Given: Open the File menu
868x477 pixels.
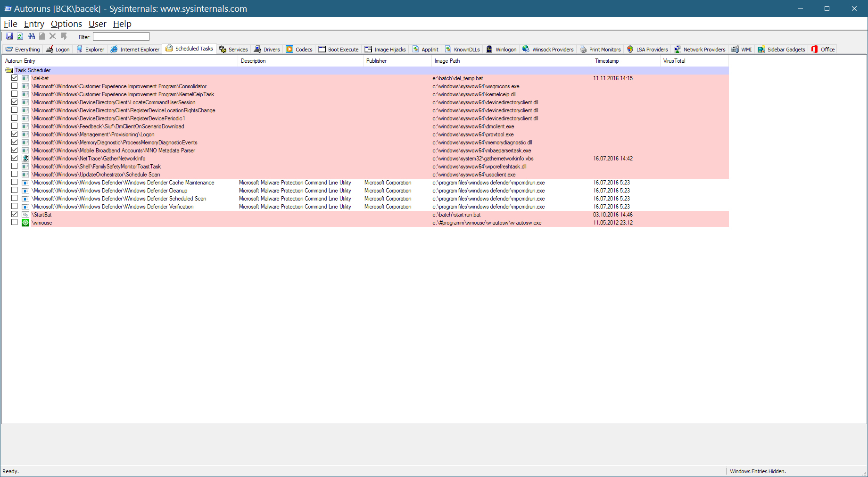Looking at the screenshot, I should coord(10,24).
